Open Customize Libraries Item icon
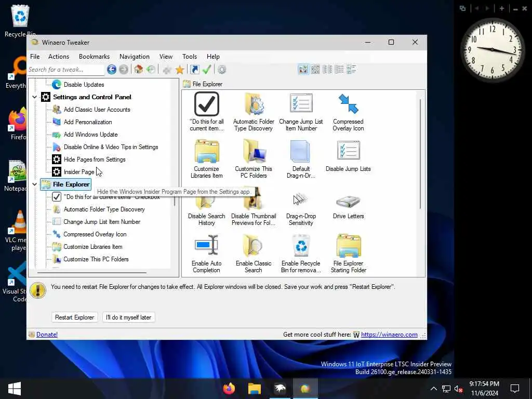 [x=207, y=159]
